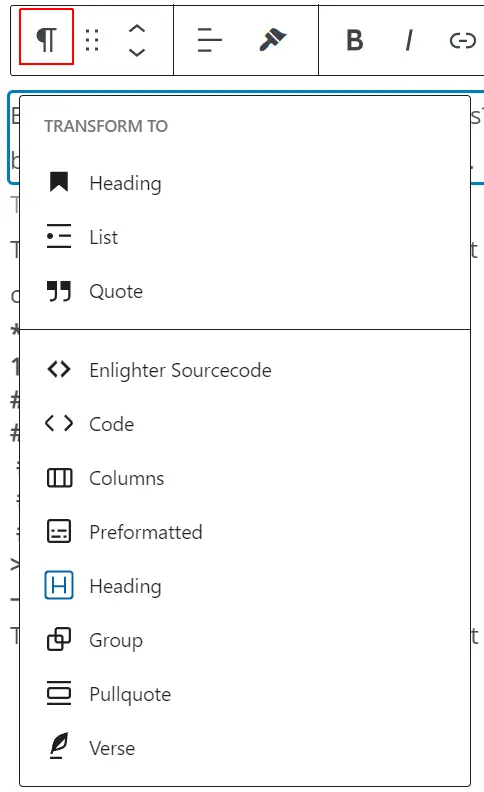Toggle bold formatting
The image size is (484, 792).
click(355, 40)
